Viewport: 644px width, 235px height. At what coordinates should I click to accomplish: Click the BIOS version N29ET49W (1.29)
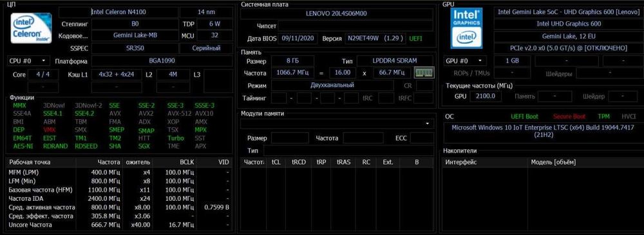click(375, 38)
